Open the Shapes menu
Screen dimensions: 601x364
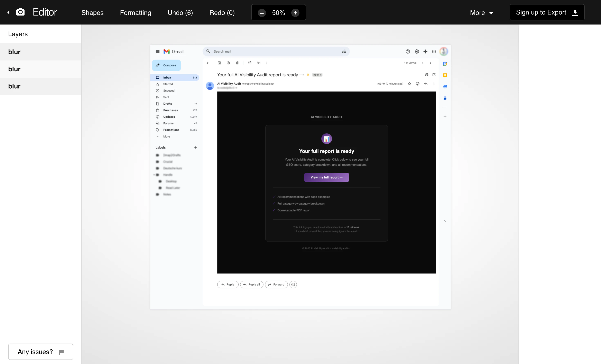click(92, 12)
